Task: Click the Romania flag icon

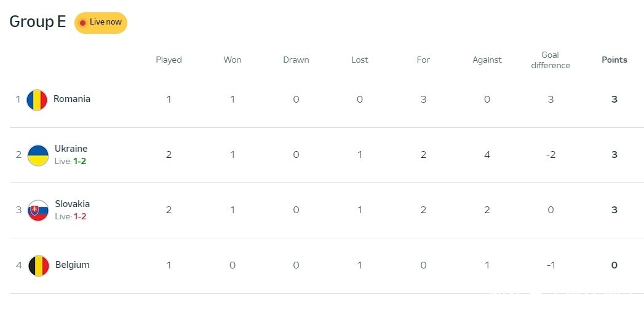Action: (x=37, y=100)
